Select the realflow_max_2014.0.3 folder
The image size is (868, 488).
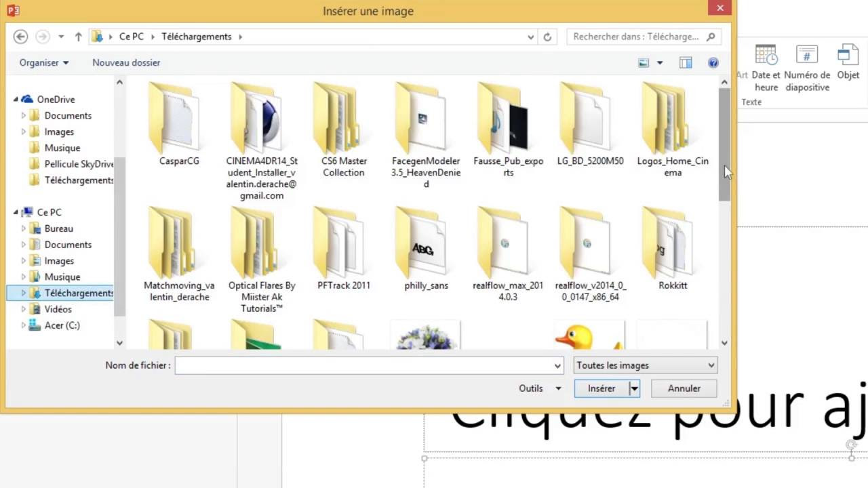[509, 254]
